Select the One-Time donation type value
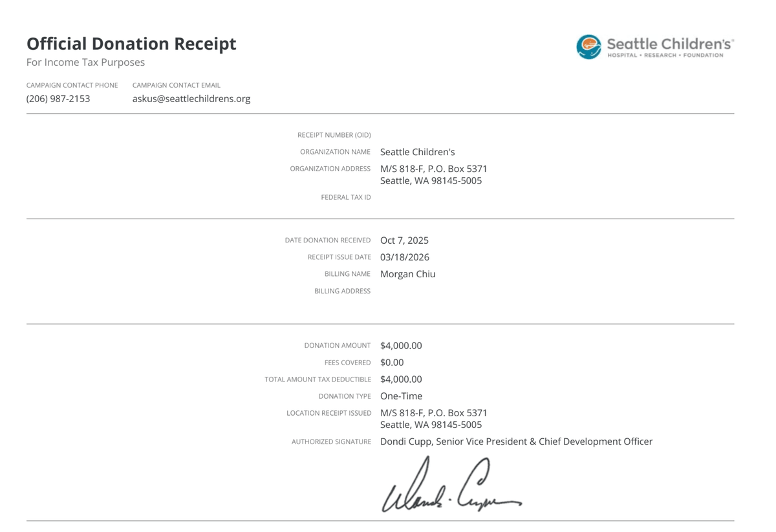776x532 pixels. pos(401,396)
